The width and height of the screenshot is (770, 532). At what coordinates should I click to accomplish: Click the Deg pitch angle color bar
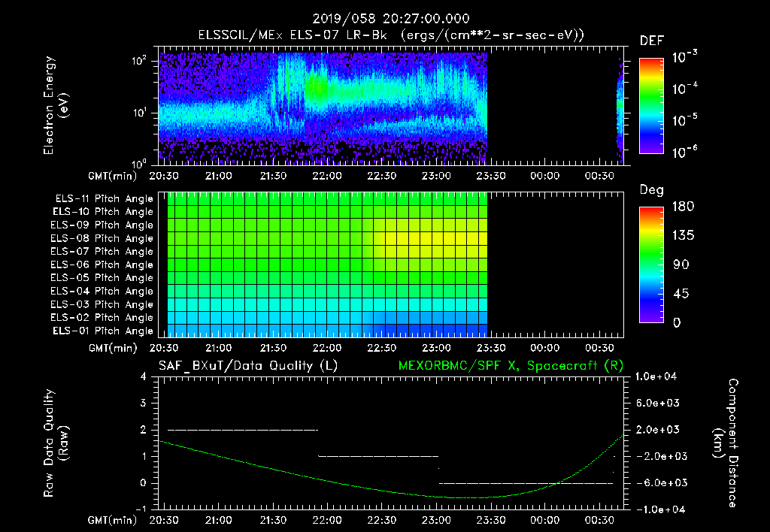(x=651, y=265)
